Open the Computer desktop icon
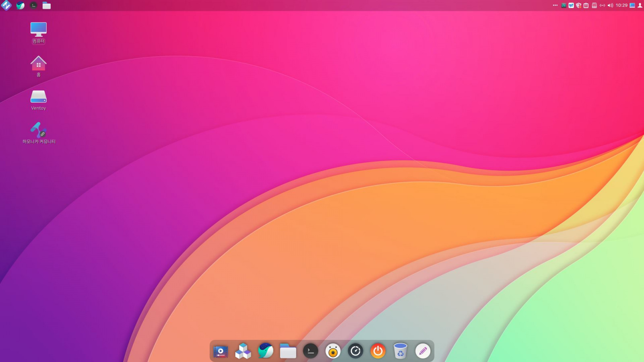644x362 pixels. click(39, 30)
